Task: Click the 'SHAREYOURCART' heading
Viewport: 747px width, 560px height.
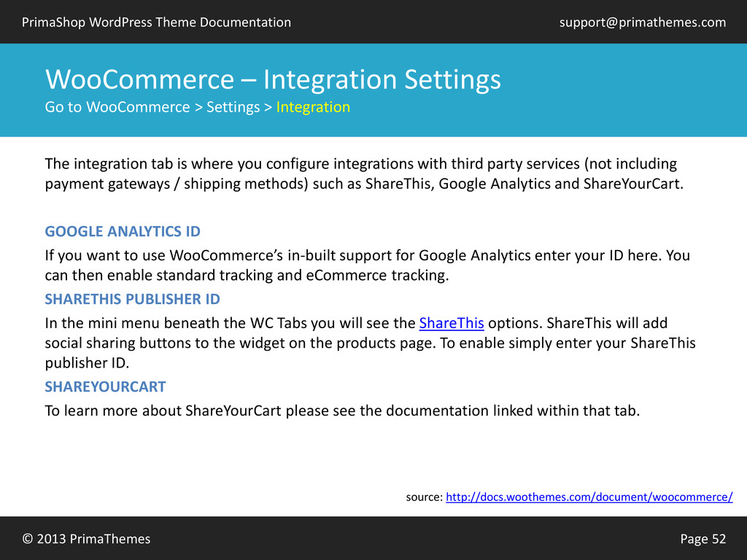Action: (x=105, y=386)
